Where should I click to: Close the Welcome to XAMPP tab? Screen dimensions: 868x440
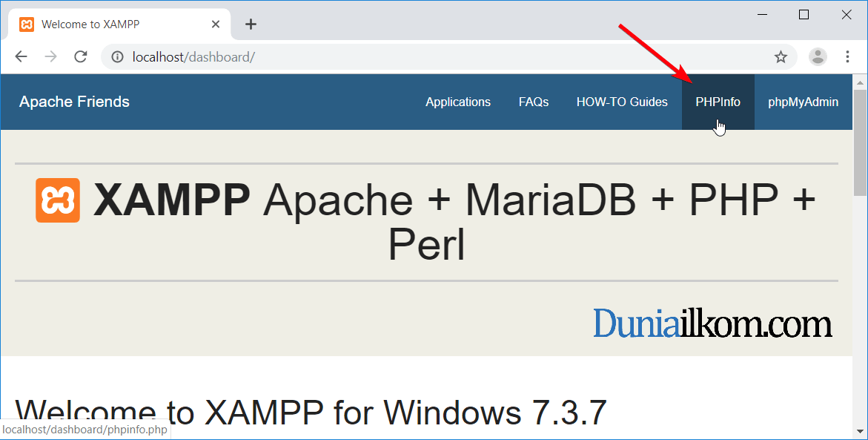click(216, 24)
